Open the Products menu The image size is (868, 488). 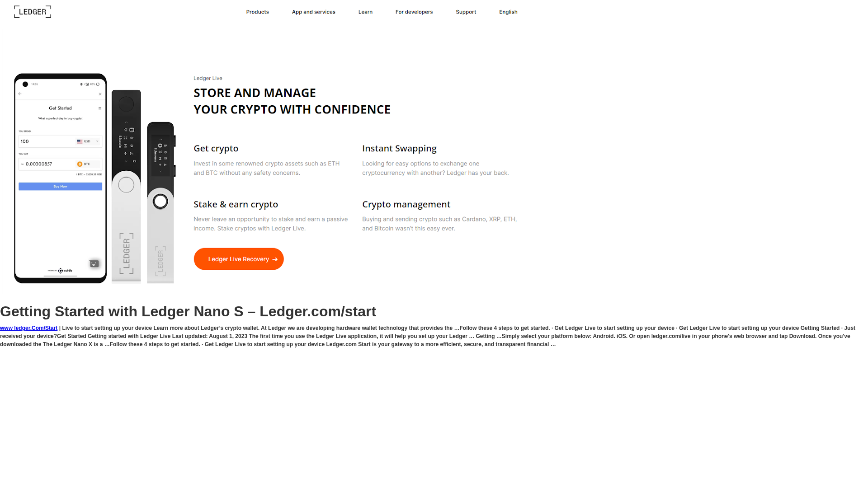pyautogui.click(x=257, y=12)
